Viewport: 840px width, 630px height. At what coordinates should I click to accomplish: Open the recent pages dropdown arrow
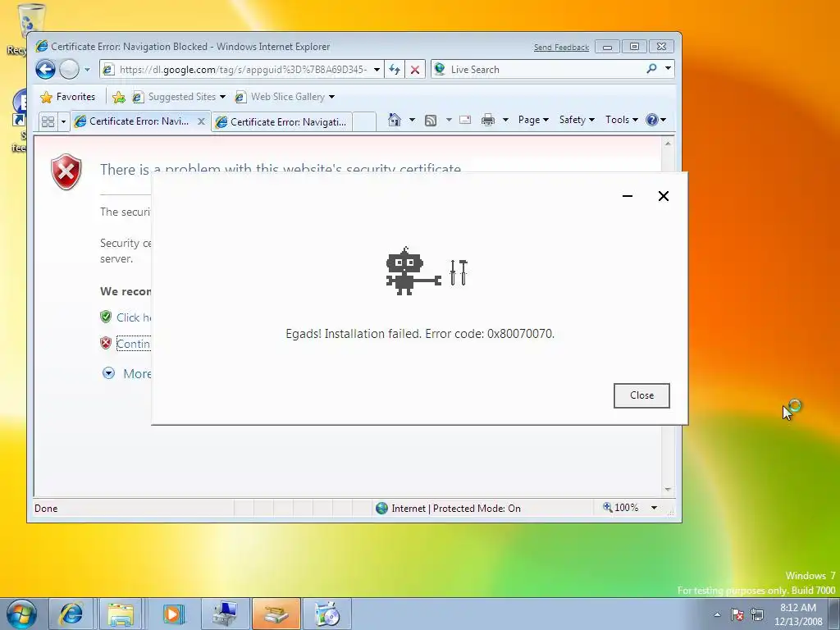coord(87,70)
